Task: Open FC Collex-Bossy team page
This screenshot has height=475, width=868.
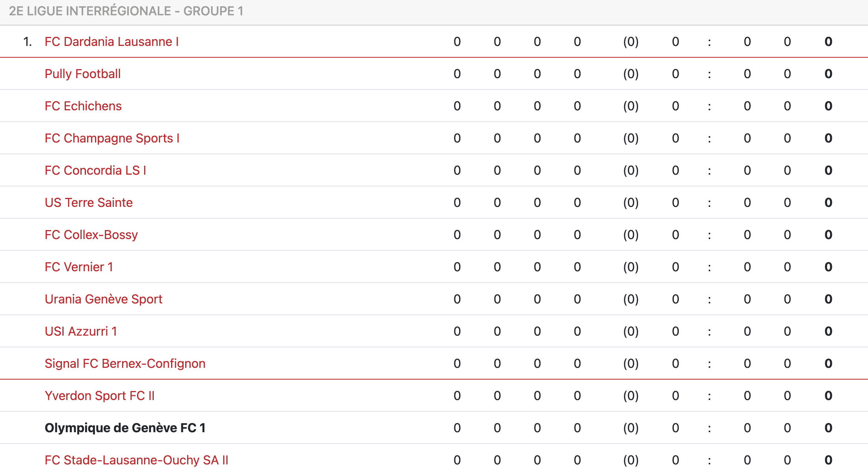Action: [91, 235]
